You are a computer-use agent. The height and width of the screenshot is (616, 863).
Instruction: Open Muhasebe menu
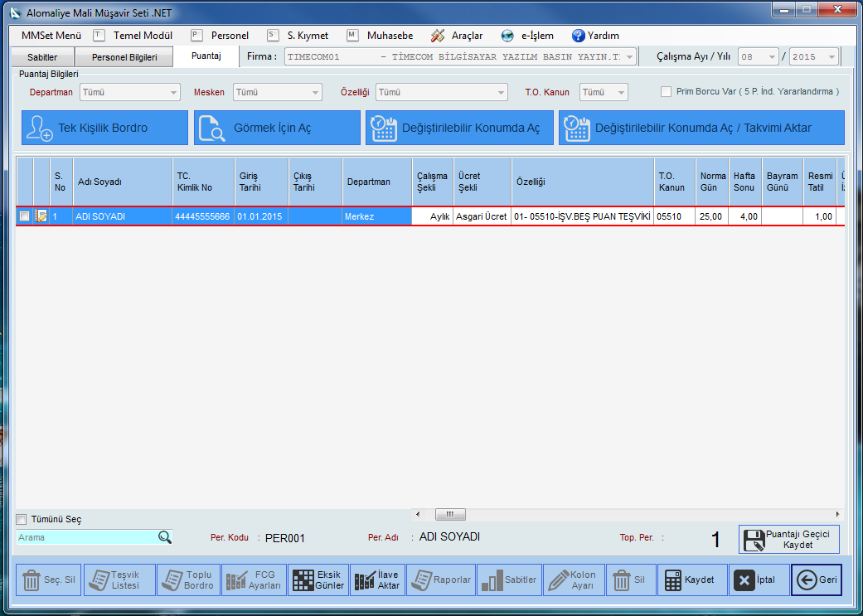point(381,36)
